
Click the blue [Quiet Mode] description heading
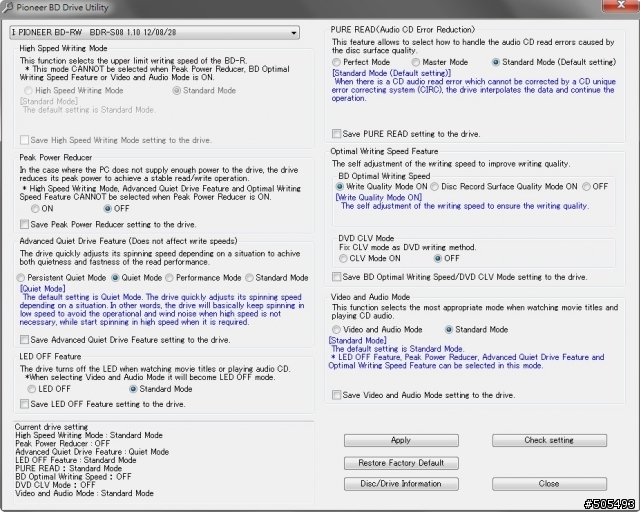coord(43,289)
